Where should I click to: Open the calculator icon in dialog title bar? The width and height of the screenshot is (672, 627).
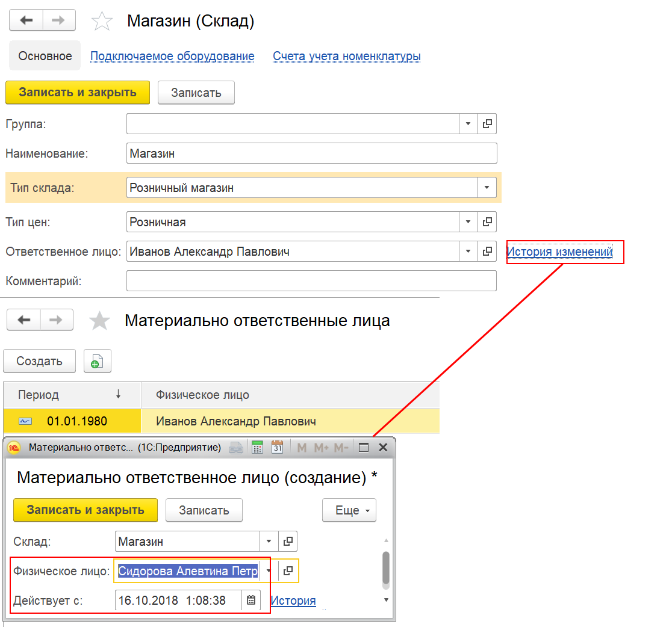pos(257,448)
